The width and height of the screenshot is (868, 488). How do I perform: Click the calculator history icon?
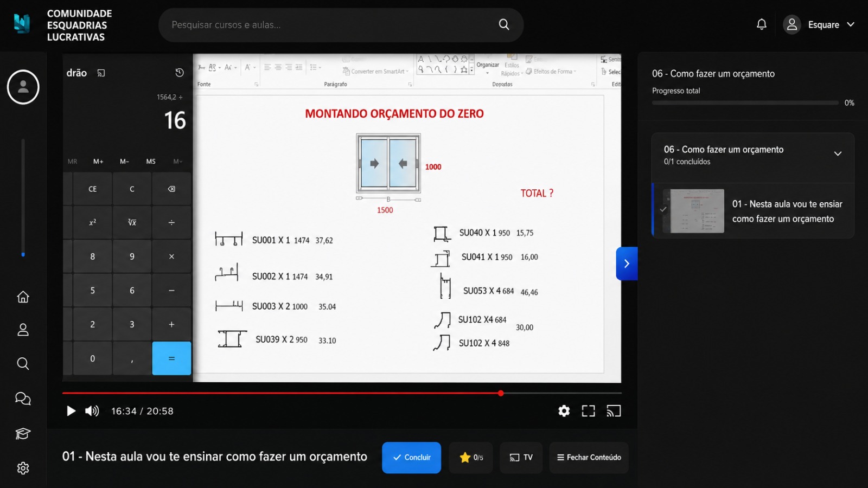(180, 73)
